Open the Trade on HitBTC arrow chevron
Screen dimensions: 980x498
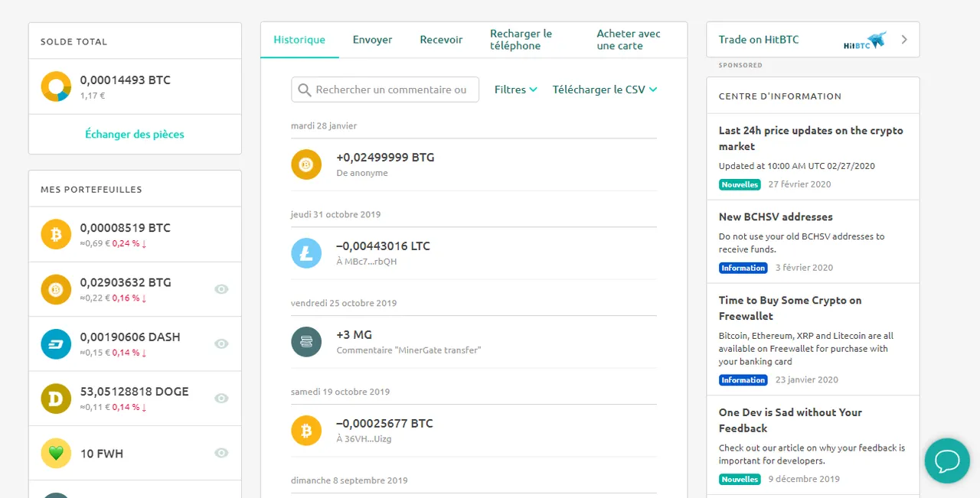tap(904, 40)
